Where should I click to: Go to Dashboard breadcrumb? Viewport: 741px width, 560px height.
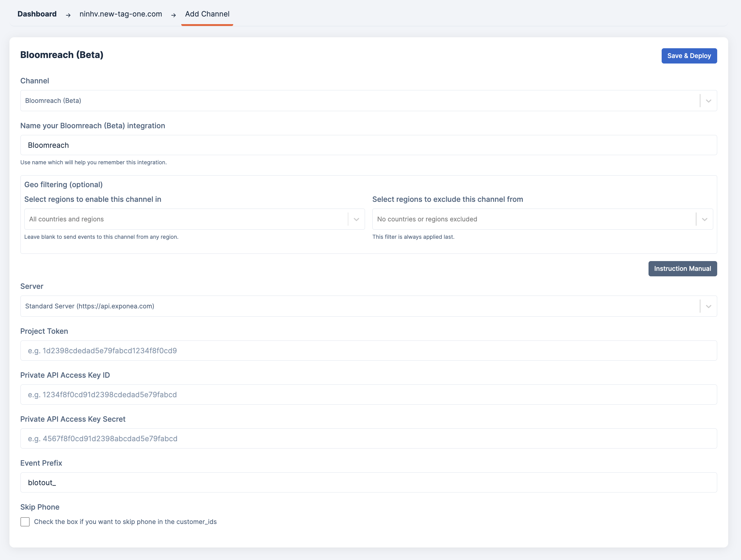pos(37,14)
